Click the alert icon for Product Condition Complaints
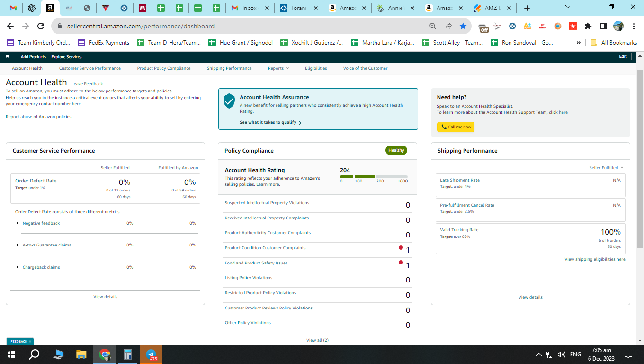Image resolution: width=644 pixels, height=364 pixels. (401, 247)
